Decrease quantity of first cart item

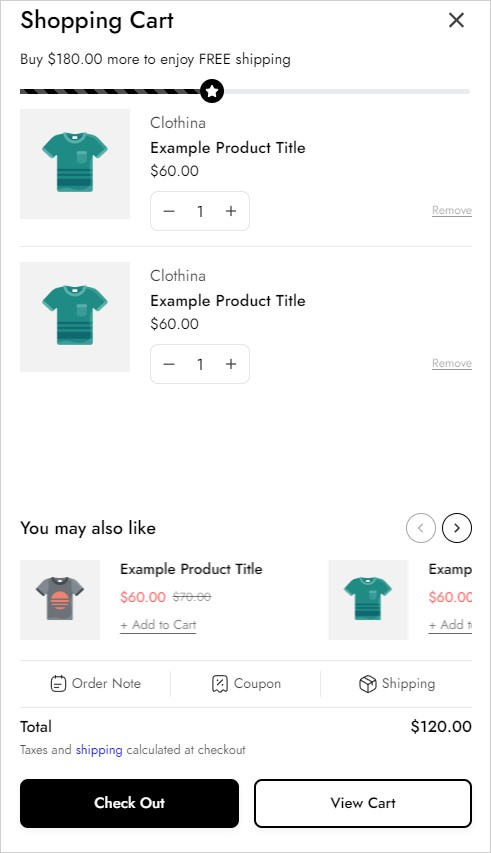pos(169,211)
